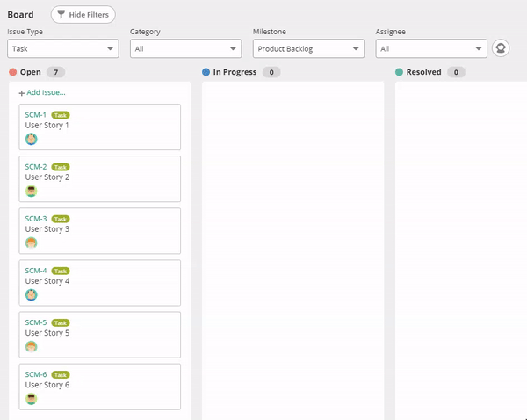
Task: Click the Task badge on SCM-5
Action: (61, 323)
